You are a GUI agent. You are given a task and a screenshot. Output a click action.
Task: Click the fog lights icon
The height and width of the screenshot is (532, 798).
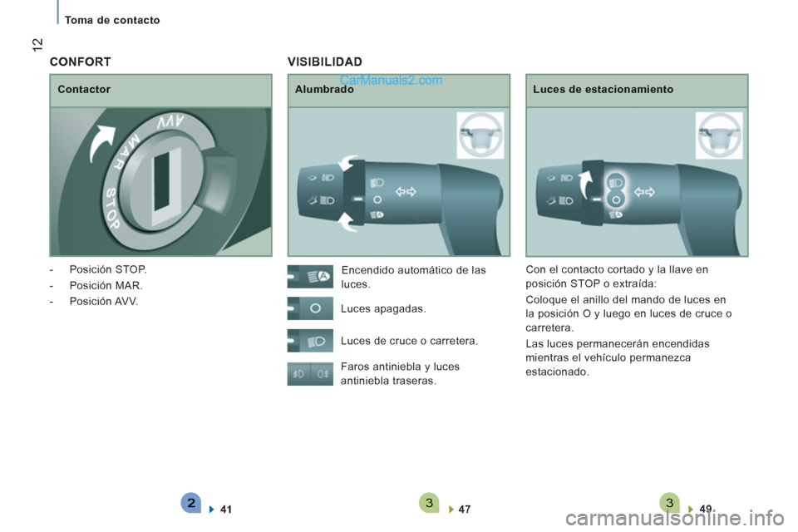pos(310,374)
